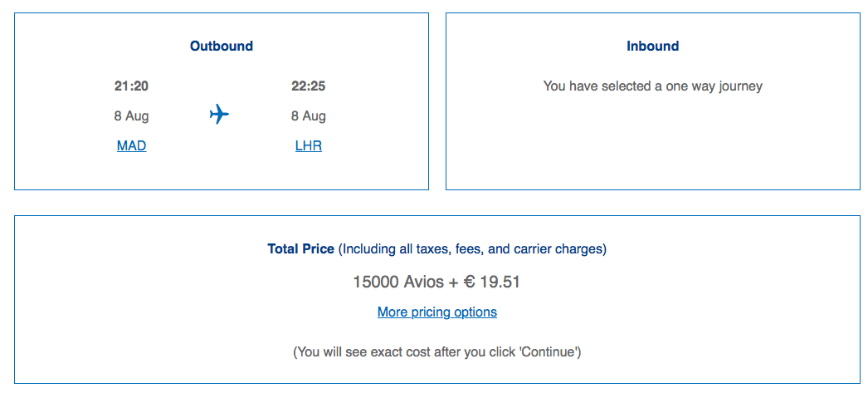Open the MAD airport link
The image size is (868, 393).
click(131, 146)
